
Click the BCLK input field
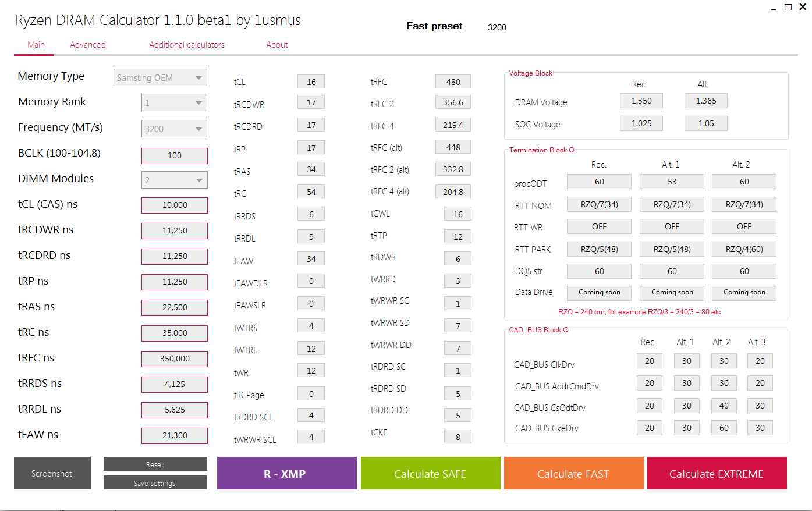coord(175,155)
